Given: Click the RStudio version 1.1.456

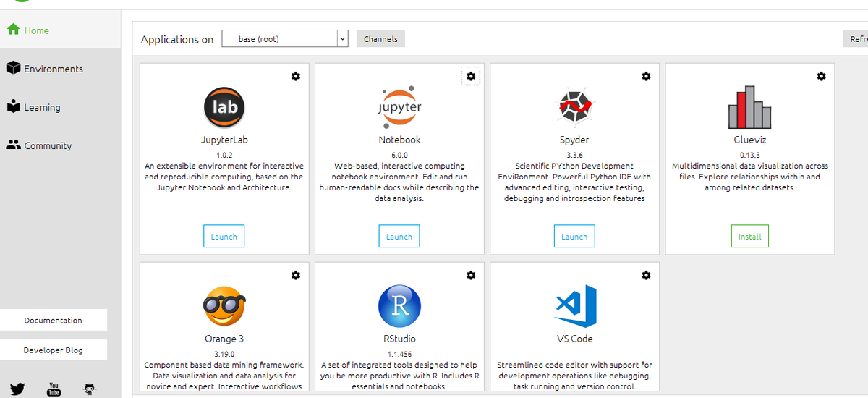Looking at the screenshot, I should [399, 354].
